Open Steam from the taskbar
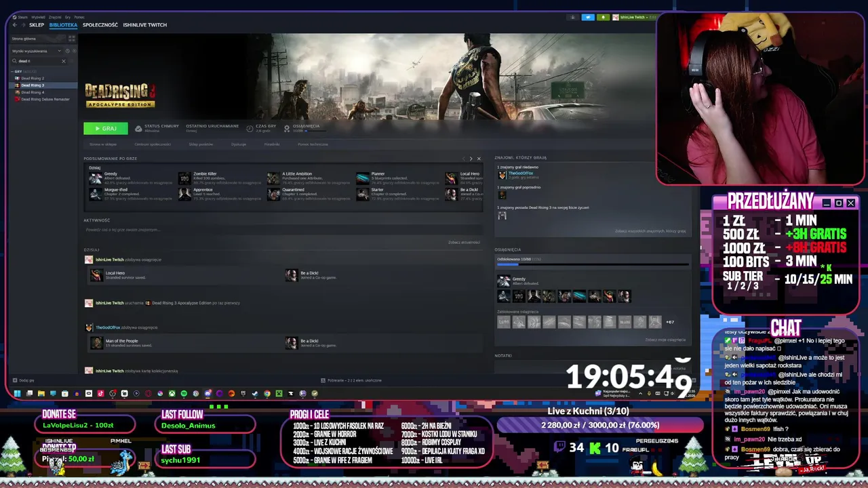 255,393
